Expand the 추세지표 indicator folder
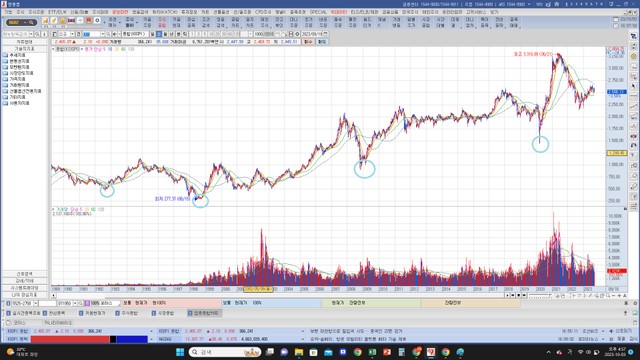 (x=14, y=55)
